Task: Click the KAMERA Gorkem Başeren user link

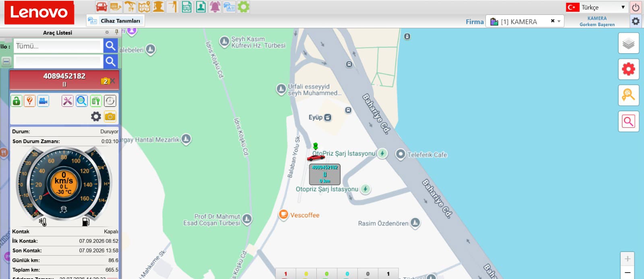Action: (x=597, y=21)
